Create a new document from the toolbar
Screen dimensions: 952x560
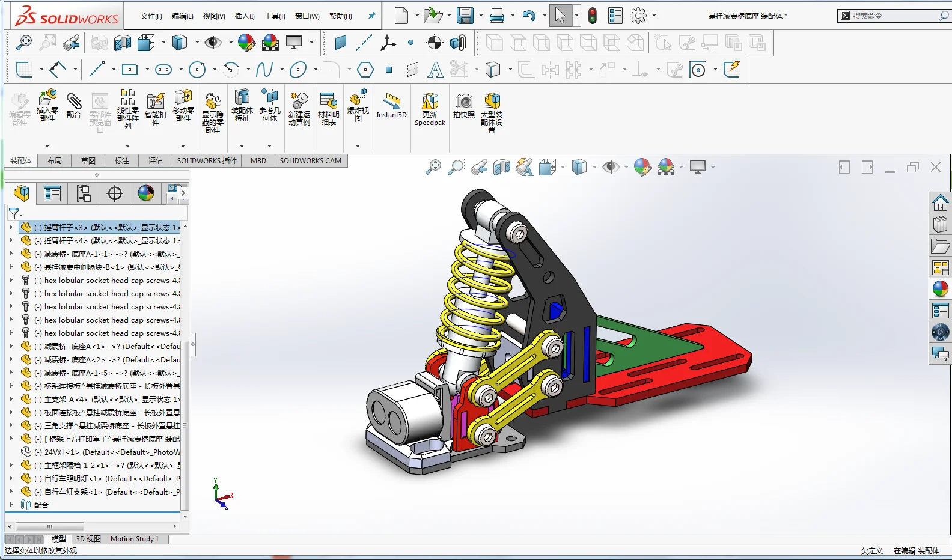point(401,16)
